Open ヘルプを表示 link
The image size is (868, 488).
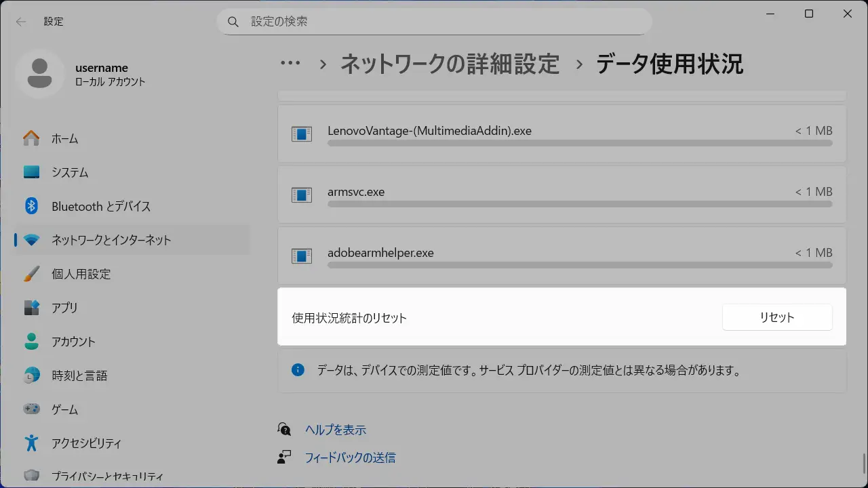[x=336, y=430]
